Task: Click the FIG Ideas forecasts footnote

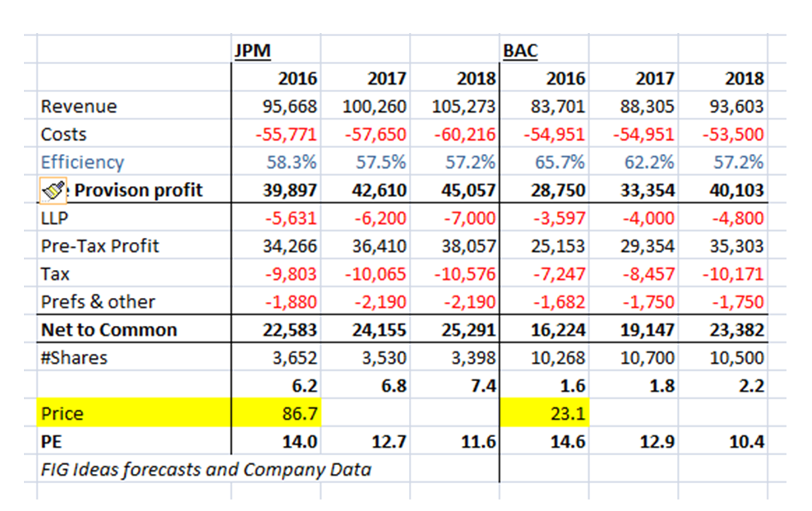Action: 206,470
